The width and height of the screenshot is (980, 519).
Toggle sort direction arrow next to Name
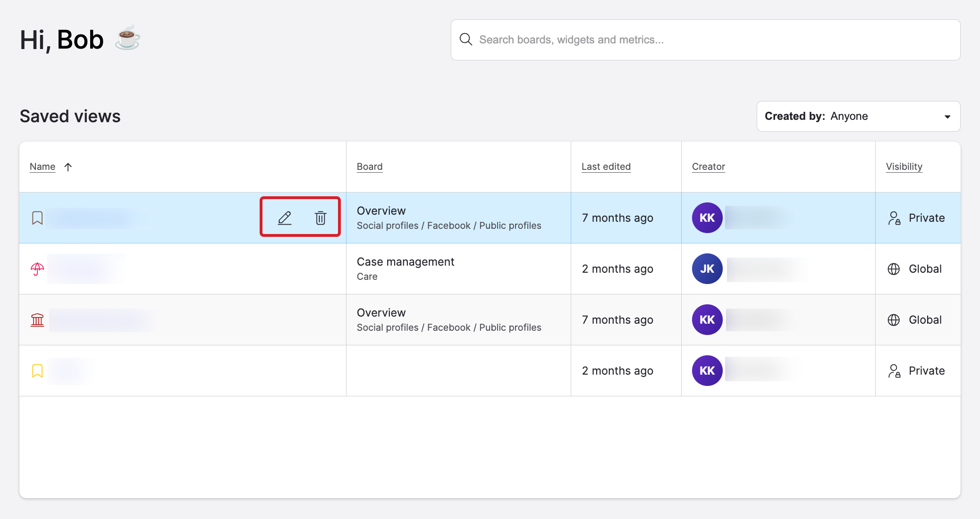tap(68, 167)
